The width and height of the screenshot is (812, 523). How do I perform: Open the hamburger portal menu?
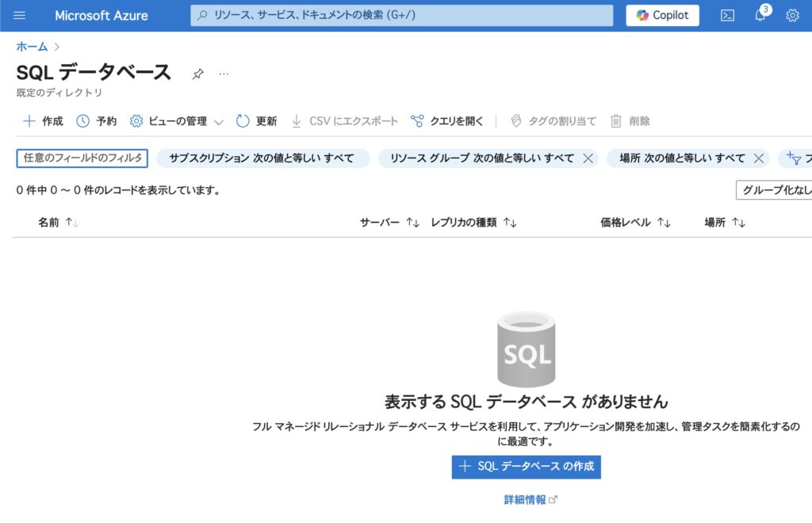pyautogui.click(x=19, y=16)
